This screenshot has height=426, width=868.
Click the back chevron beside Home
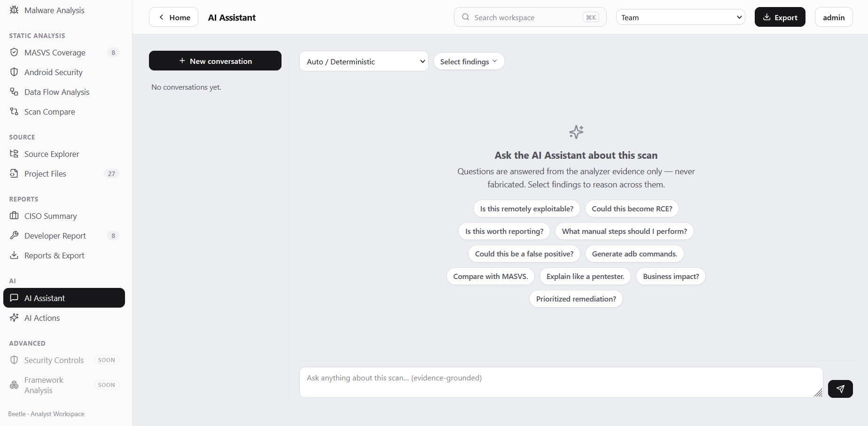pyautogui.click(x=161, y=17)
